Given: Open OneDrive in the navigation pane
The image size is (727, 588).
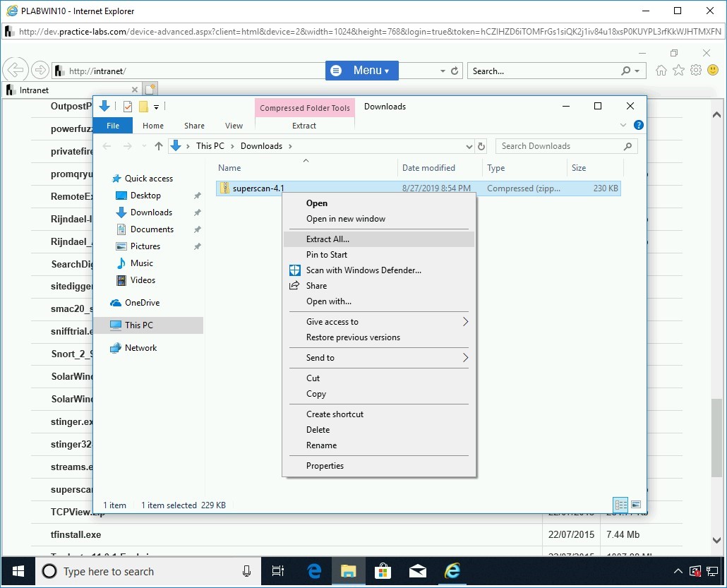Looking at the screenshot, I should pyautogui.click(x=142, y=303).
